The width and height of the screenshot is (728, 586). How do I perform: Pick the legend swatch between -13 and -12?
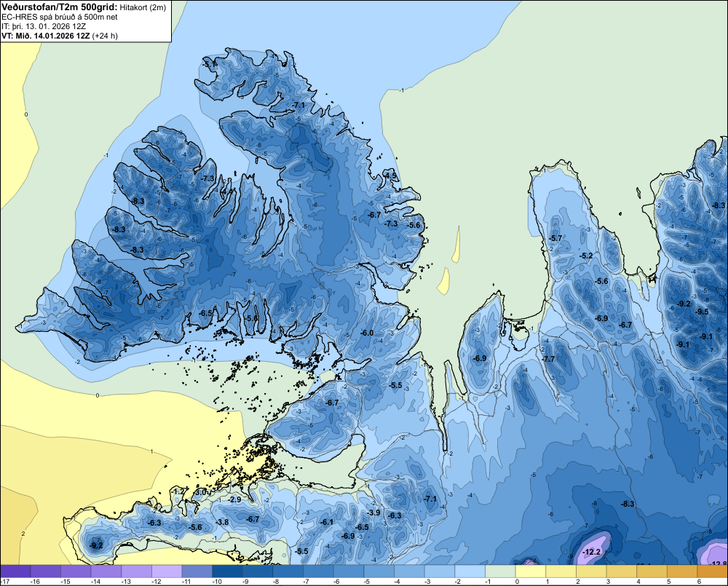[x=137, y=571]
